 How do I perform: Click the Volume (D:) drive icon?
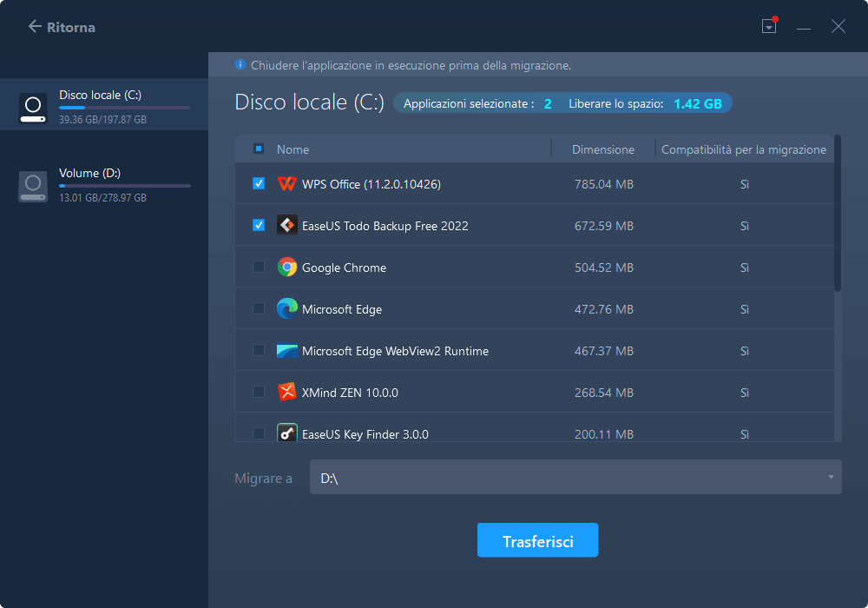33,186
